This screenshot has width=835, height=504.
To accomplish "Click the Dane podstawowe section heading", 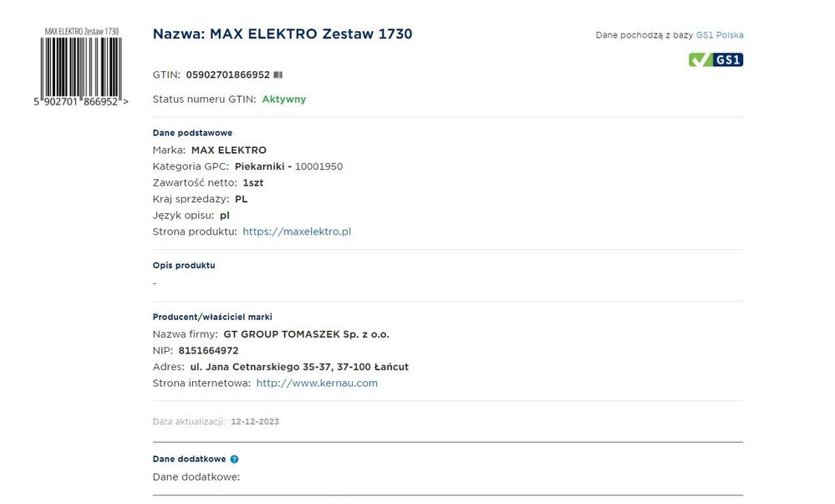I will click(x=192, y=133).
